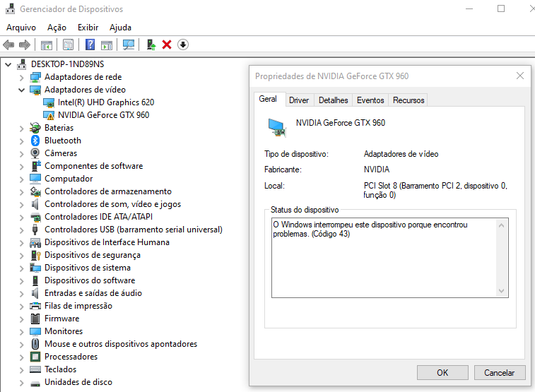
Task: Select the Geral tab
Action: click(x=268, y=99)
